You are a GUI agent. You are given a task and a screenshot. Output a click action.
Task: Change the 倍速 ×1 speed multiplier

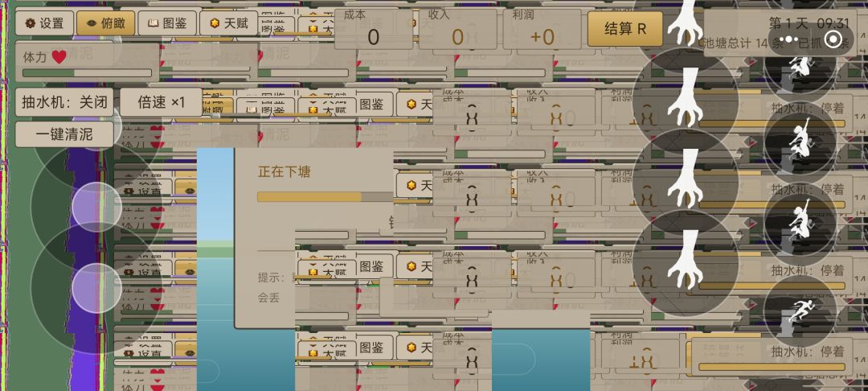(x=161, y=102)
